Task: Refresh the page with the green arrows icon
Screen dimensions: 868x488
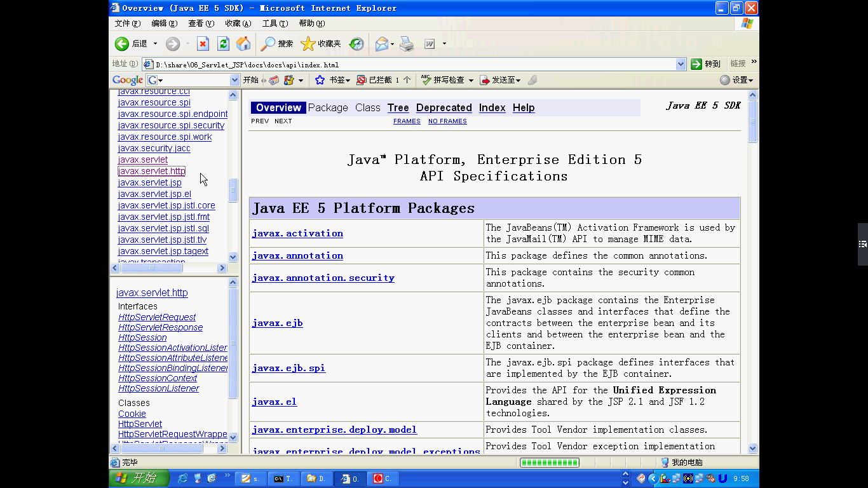Action: click(223, 44)
